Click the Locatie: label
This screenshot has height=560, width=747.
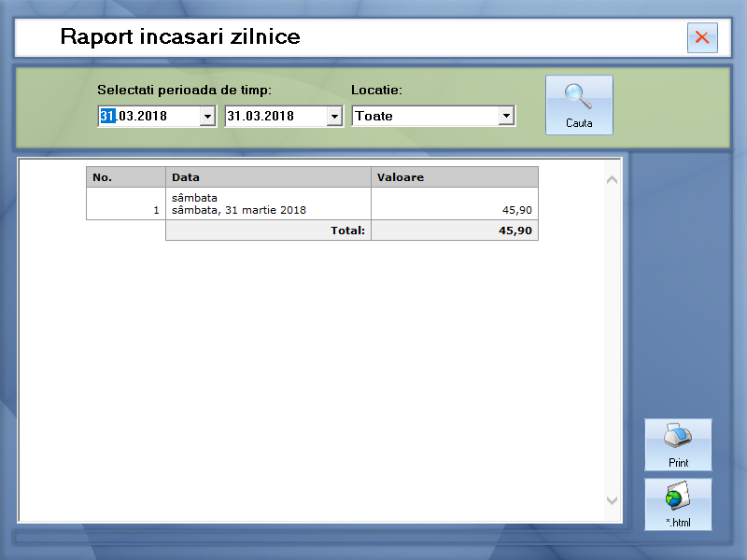tap(376, 90)
